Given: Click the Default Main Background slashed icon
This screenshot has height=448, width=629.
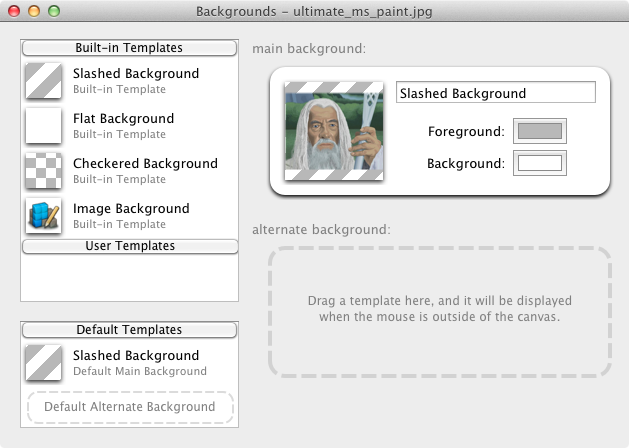Looking at the screenshot, I should pos(43,363).
